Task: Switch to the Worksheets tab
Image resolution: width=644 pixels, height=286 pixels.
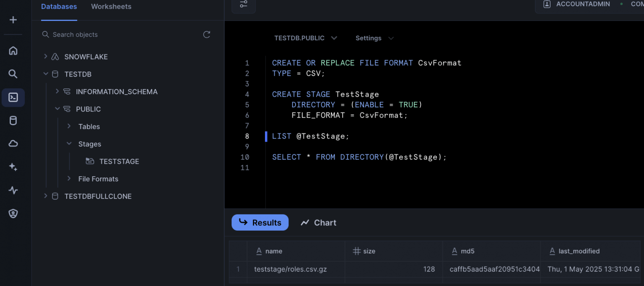Action: click(x=111, y=7)
